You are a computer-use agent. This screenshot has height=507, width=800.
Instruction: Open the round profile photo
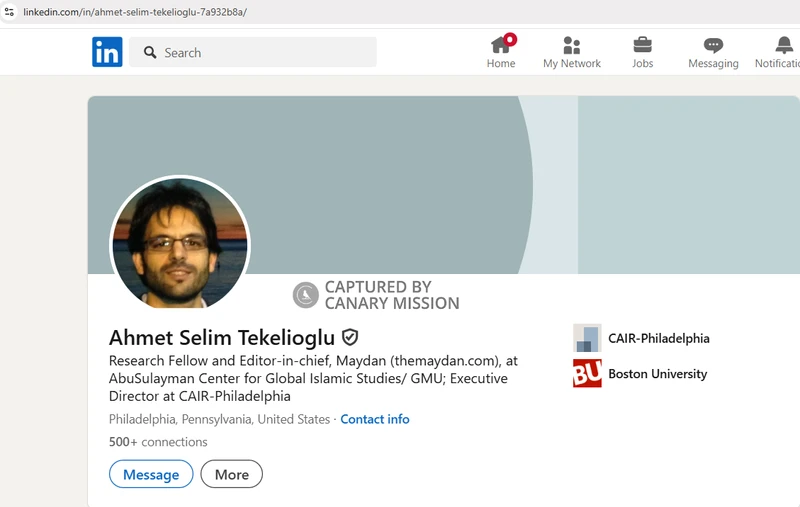180,245
